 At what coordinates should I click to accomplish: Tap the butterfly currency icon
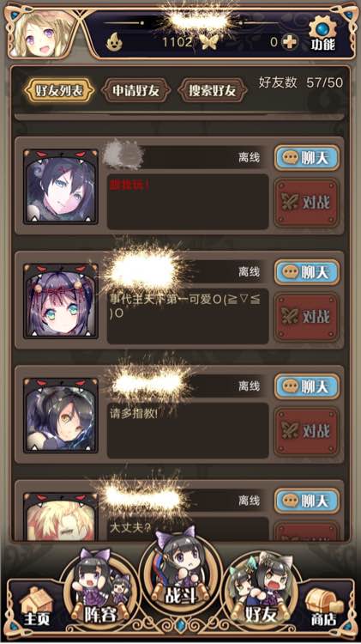pyautogui.click(x=208, y=42)
